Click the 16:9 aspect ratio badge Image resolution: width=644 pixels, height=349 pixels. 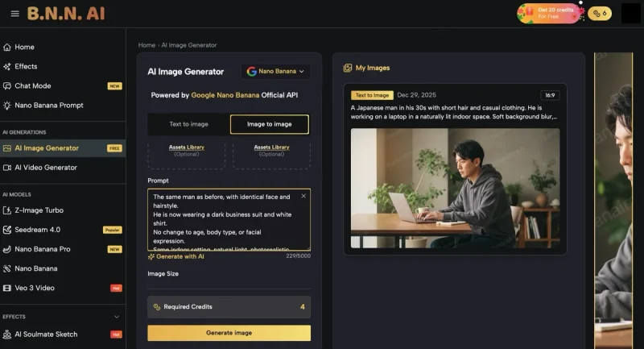(x=550, y=95)
